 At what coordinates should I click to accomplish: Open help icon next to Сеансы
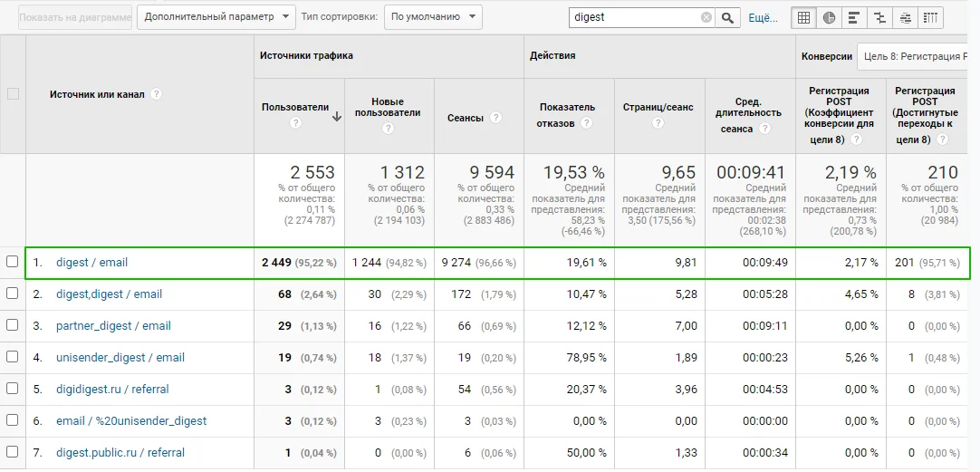495,118
